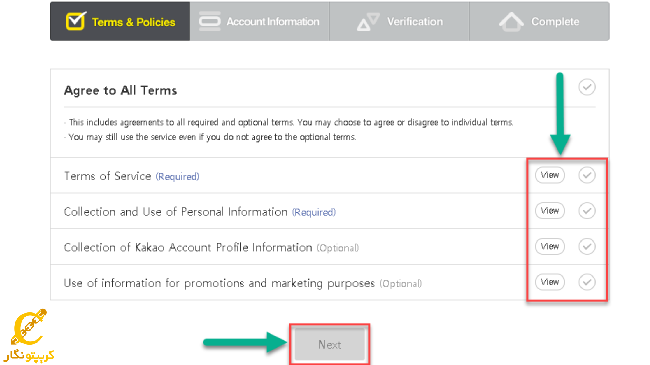Check Kakao Account Profile Information circle
Screen dimensions: 650x365
coord(587,246)
